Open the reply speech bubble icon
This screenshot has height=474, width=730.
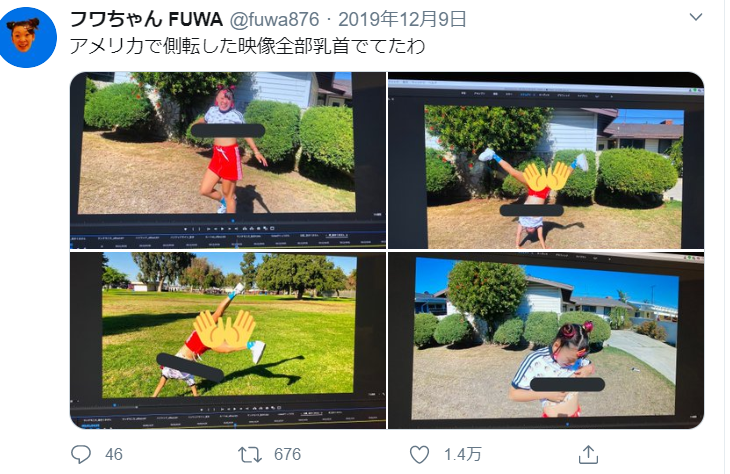click(81, 454)
